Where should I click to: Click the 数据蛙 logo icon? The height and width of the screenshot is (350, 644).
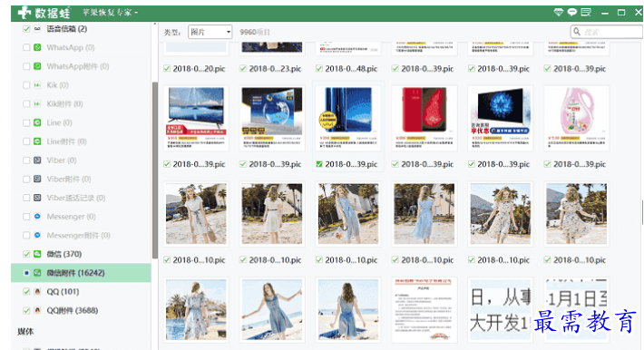(24, 13)
